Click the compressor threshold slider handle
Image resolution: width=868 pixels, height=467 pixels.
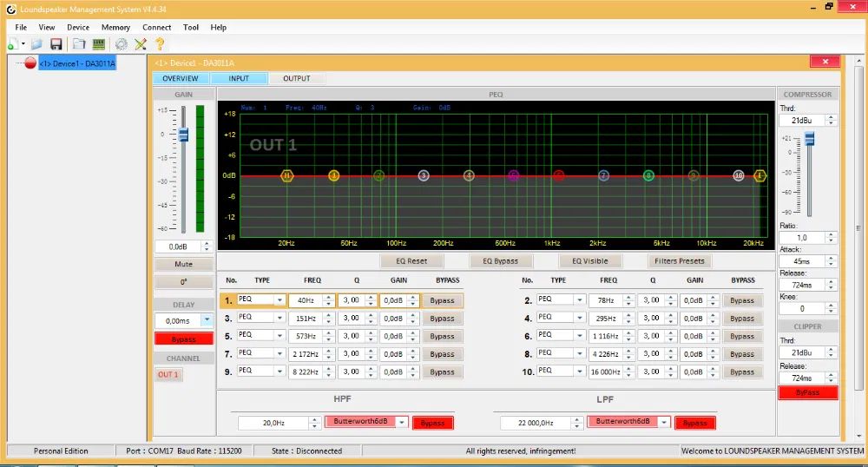(x=809, y=138)
